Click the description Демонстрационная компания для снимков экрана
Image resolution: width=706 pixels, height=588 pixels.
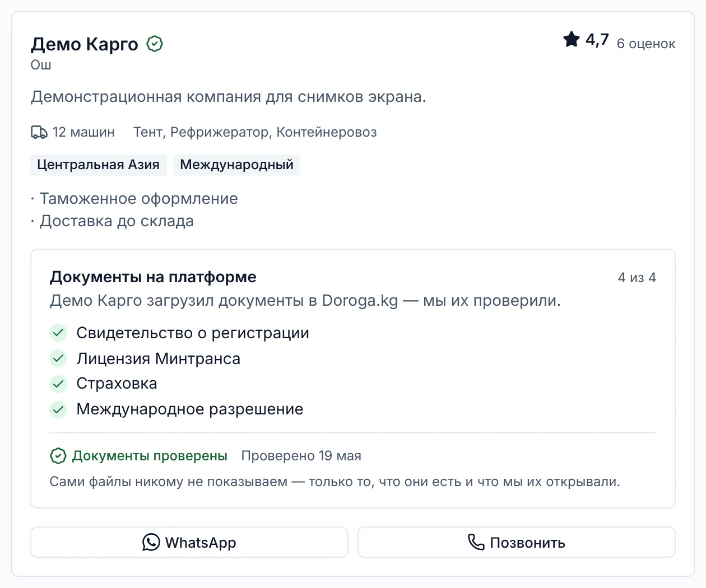tap(229, 97)
